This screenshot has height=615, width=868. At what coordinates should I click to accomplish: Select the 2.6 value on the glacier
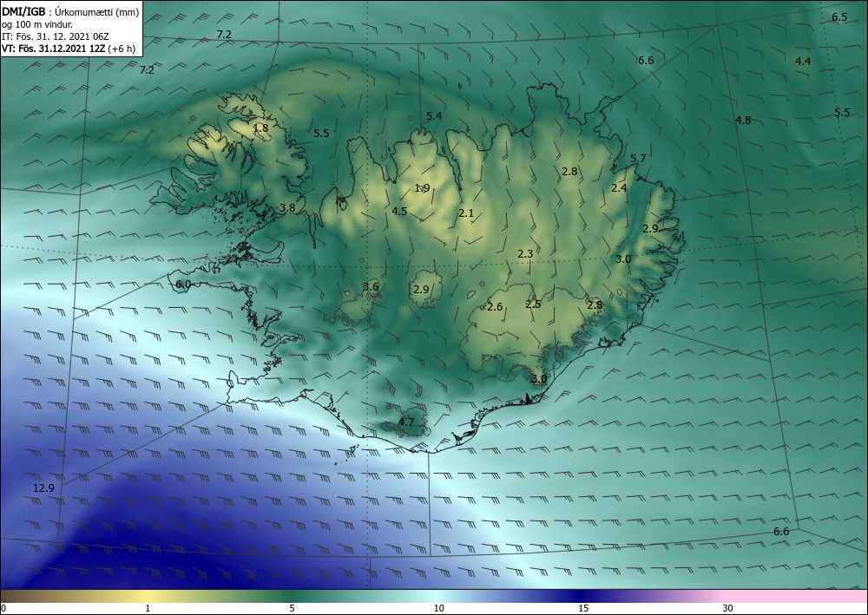(495, 306)
